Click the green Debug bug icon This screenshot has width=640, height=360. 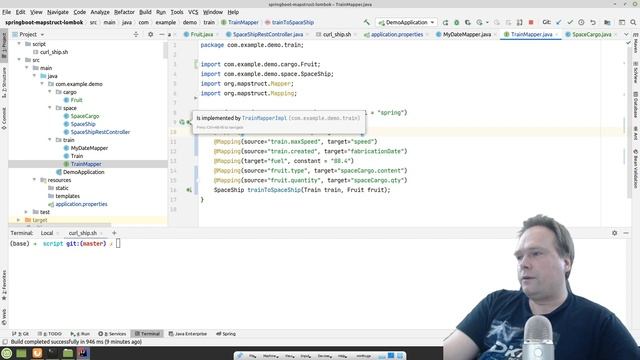tap(457, 22)
